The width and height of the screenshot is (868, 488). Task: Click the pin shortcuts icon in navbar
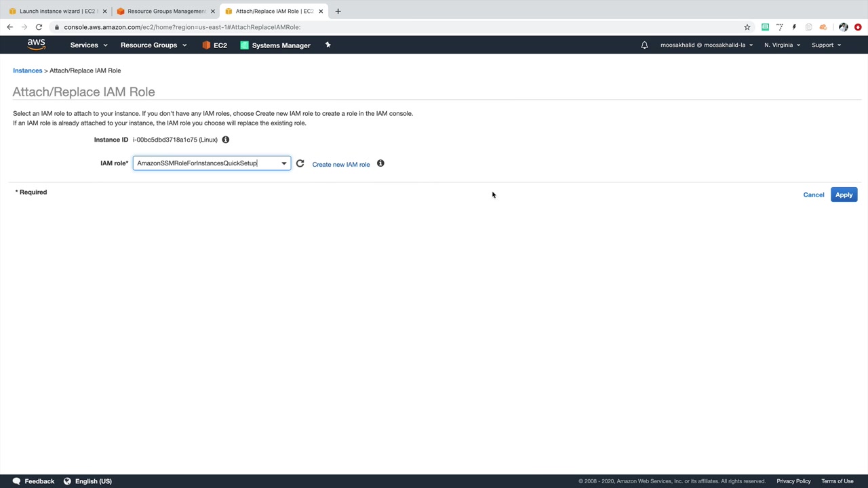point(328,45)
